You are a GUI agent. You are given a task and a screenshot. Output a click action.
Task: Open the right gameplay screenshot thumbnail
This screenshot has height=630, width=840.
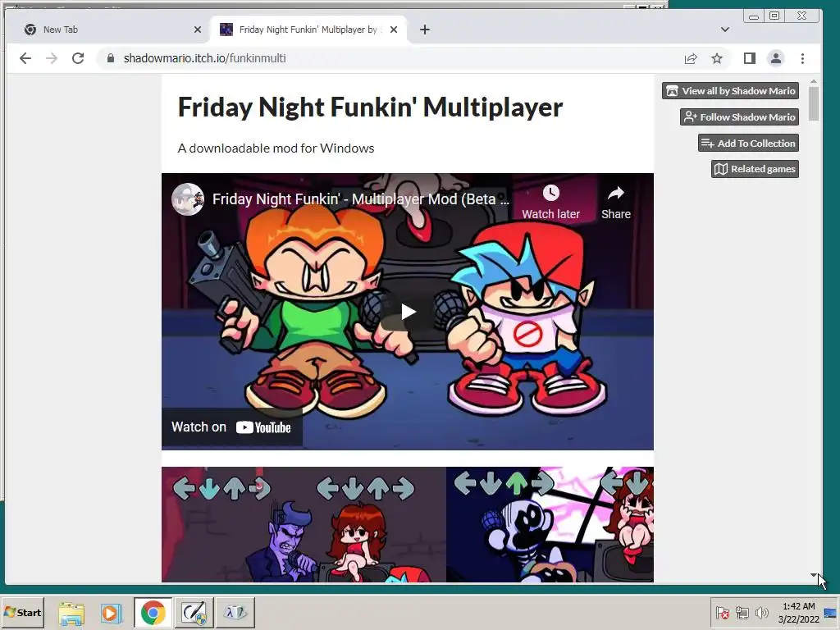coord(550,524)
